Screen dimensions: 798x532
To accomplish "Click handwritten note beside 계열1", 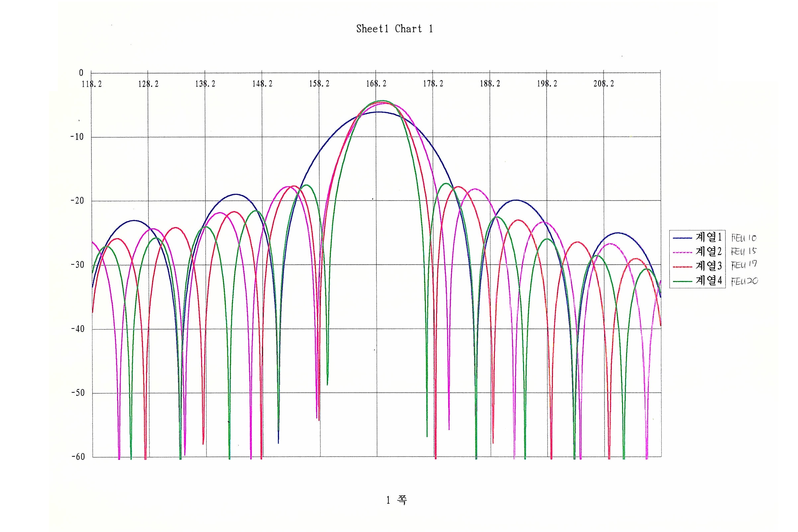I will tap(743, 238).
